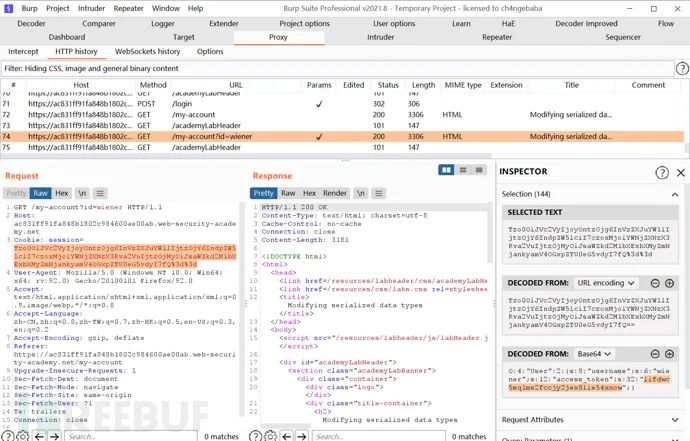Sort history by MIME type column

[463, 85]
